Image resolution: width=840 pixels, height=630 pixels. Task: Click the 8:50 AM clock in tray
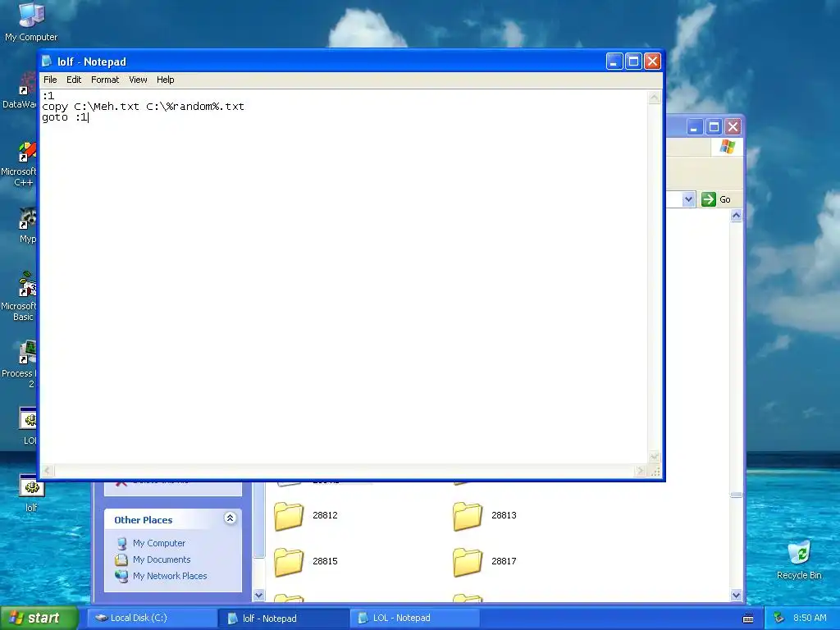(810, 618)
